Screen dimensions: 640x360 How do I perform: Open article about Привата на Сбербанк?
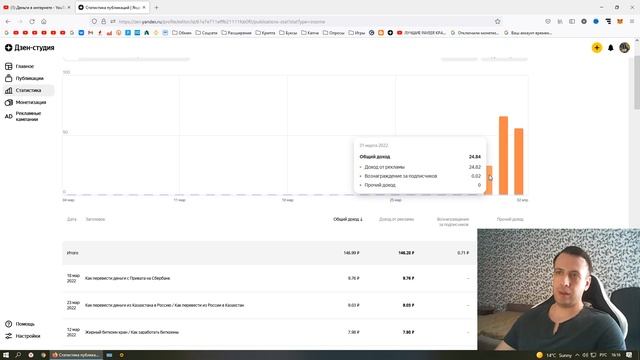[127, 278]
